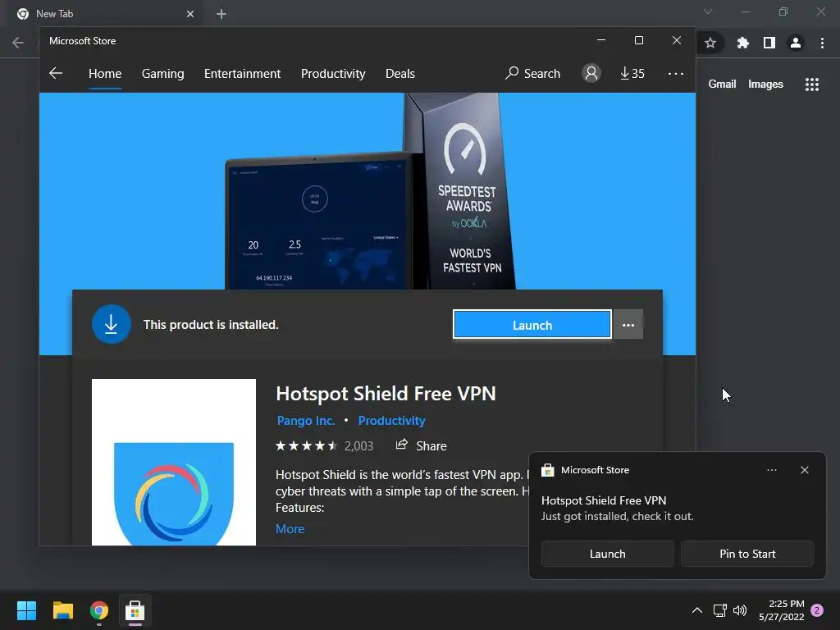Image resolution: width=840 pixels, height=630 pixels.
Task: Dismiss the Microsoft Store notification
Action: click(x=805, y=470)
